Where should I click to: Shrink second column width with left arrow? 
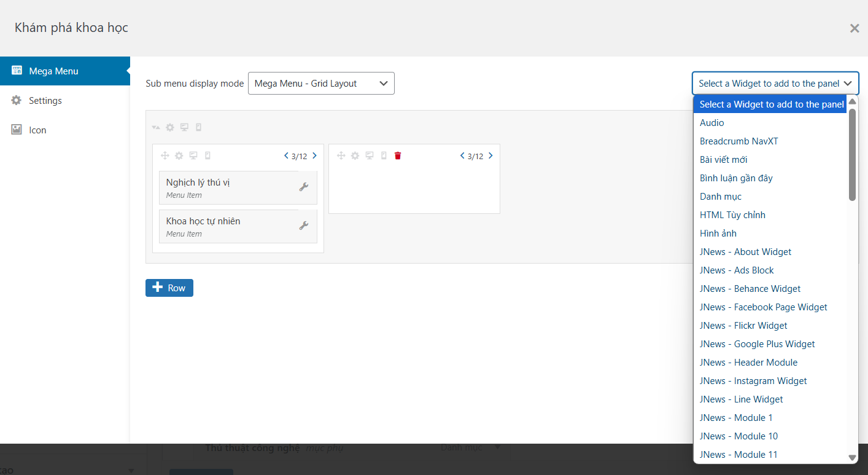[x=462, y=156]
